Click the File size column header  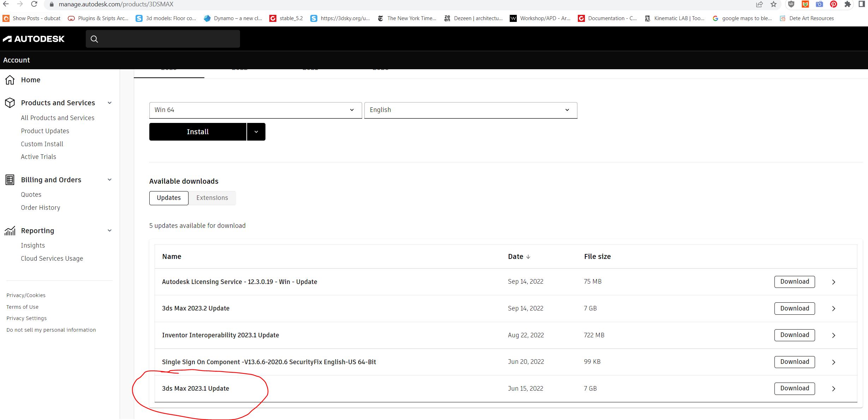click(597, 257)
